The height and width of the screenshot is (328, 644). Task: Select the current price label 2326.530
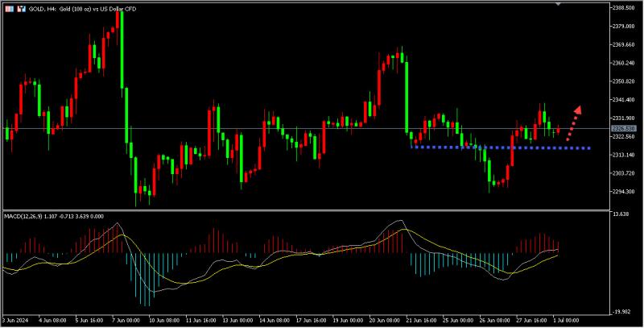623,129
